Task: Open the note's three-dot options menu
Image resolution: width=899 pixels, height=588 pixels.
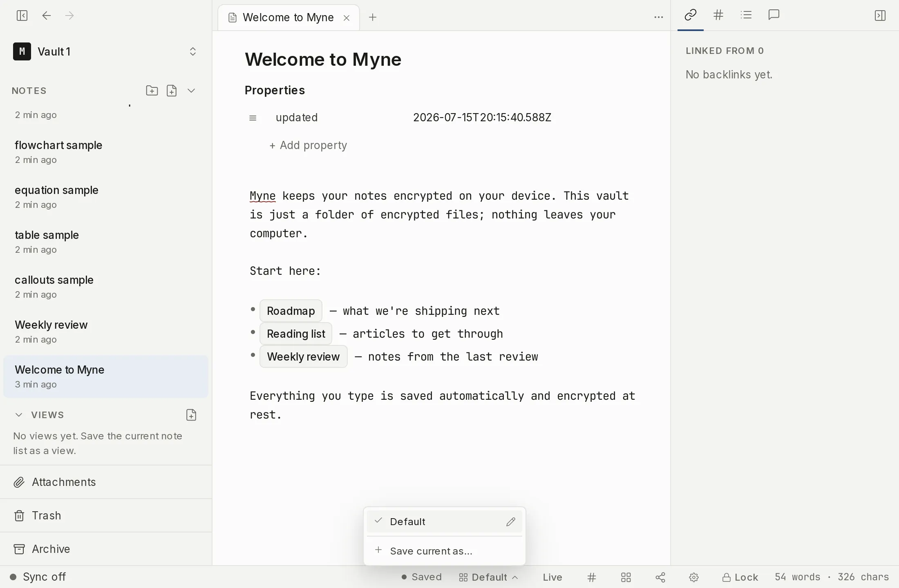Action: coord(659,17)
